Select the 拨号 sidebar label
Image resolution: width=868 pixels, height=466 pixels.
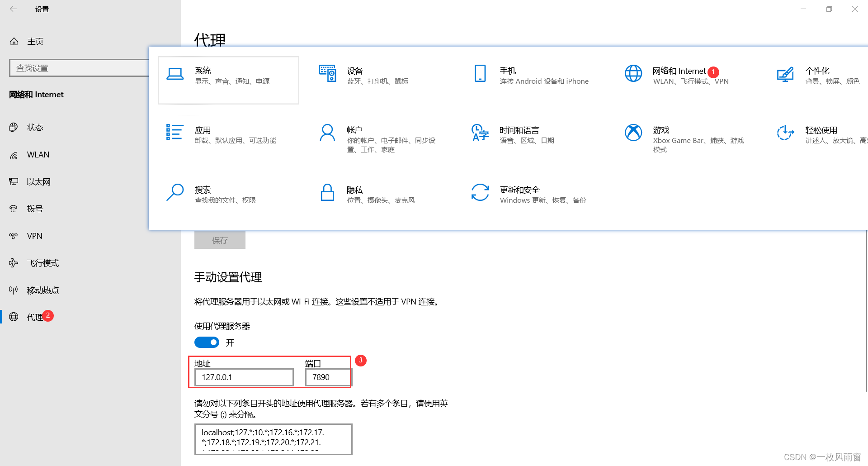[x=35, y=209]
